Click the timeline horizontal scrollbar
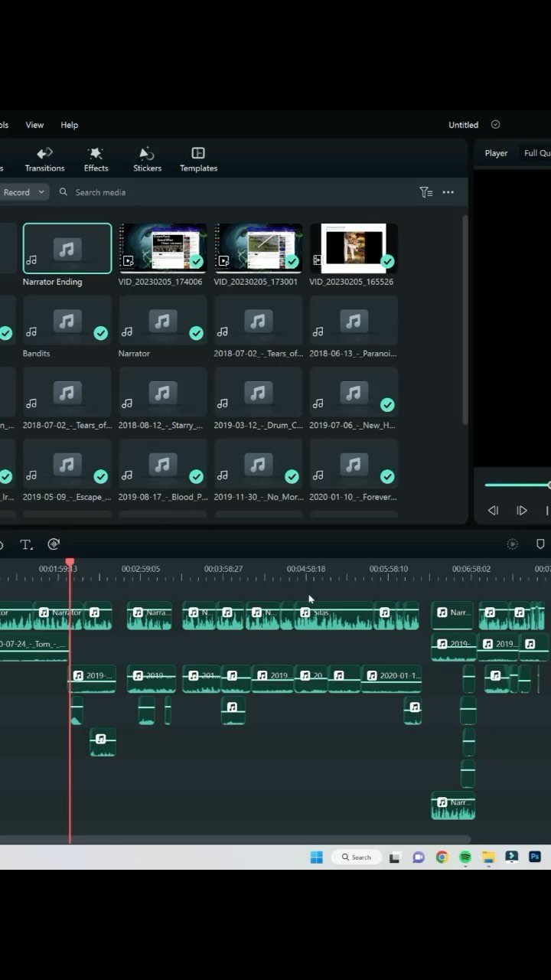The height and width of the screenshot is (980, 551). pos(235,839)
